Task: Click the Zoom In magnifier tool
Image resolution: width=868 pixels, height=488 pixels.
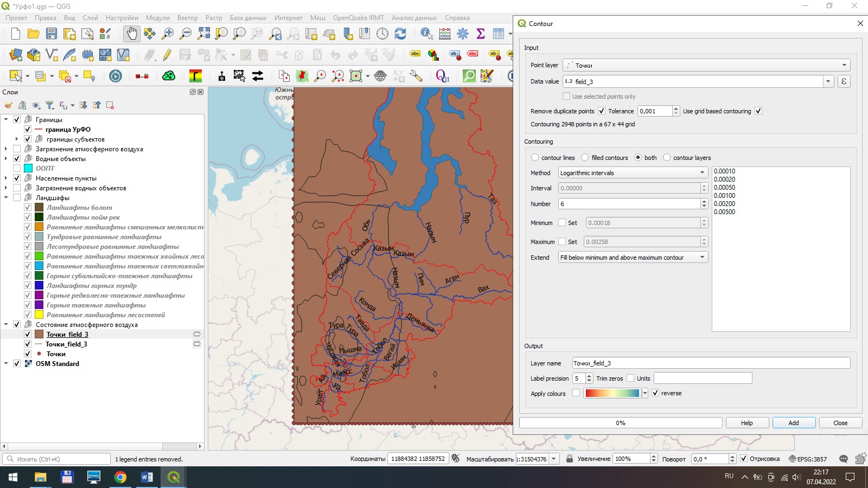Action: click(x=168, y=34)
